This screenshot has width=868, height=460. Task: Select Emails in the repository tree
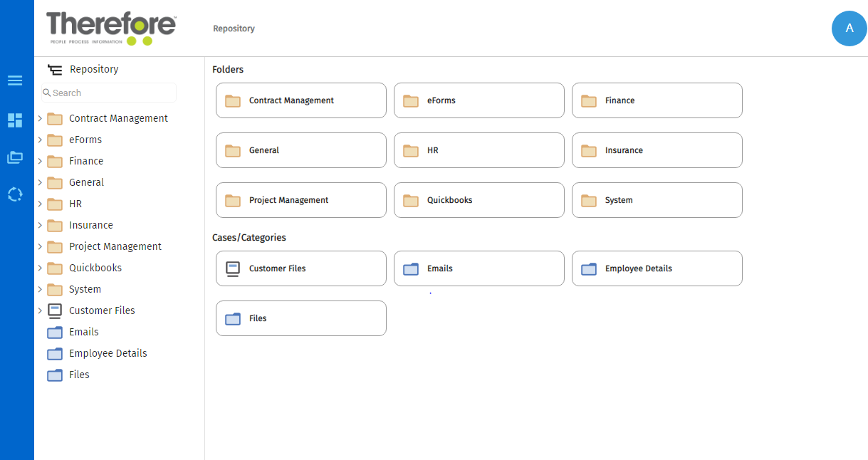click(x=83, y=332)
